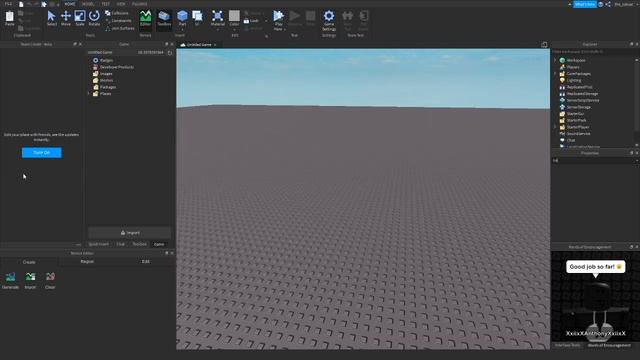Open the Part dropdown arrow
The width and height of the screenshot is (640, 360).
tap(182, 30)
